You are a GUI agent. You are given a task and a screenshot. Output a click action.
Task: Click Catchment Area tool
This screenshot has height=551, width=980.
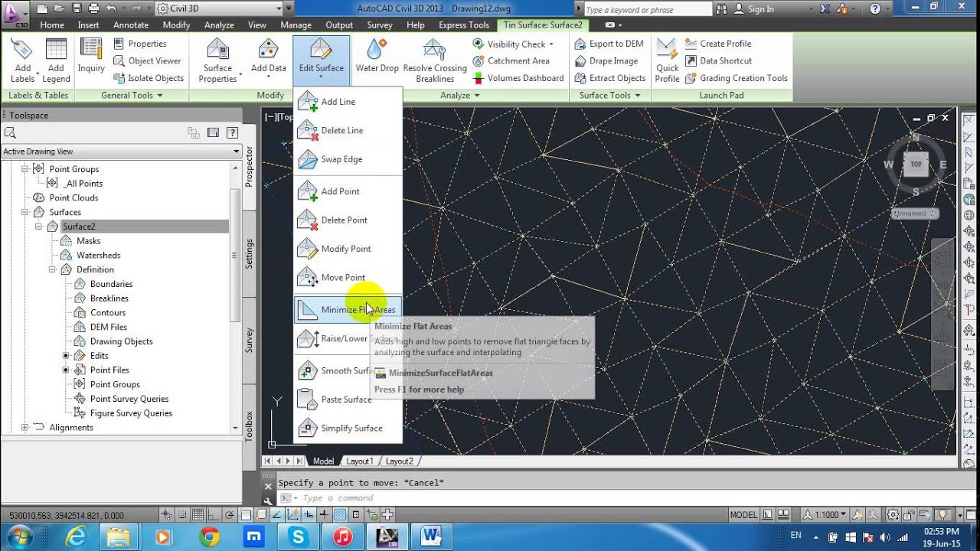click(511, 61)
